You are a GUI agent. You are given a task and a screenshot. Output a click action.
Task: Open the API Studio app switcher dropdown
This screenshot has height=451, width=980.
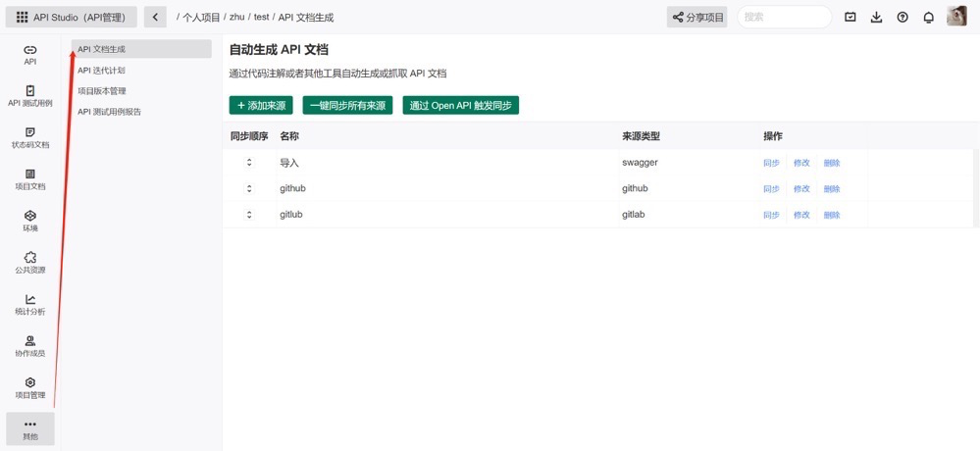click(x=72, y=18)
